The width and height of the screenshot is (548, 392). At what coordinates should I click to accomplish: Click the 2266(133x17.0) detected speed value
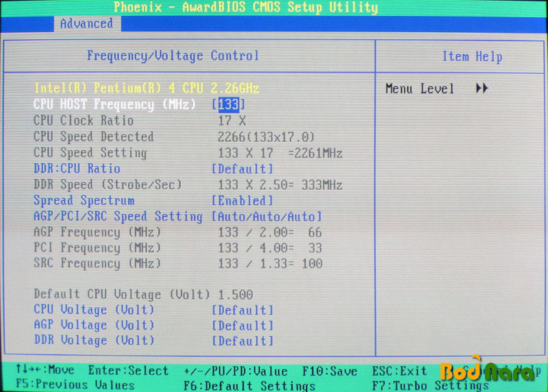tap(266, 137)
